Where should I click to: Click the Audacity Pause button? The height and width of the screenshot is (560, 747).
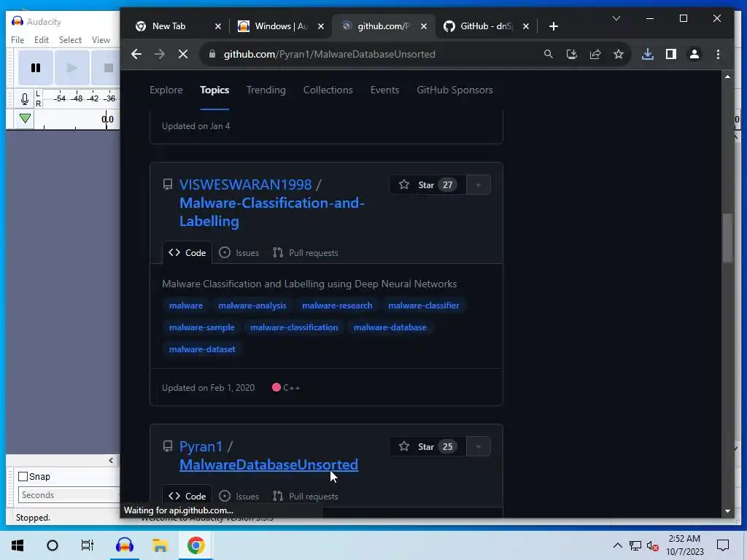(x=35, y=68)
